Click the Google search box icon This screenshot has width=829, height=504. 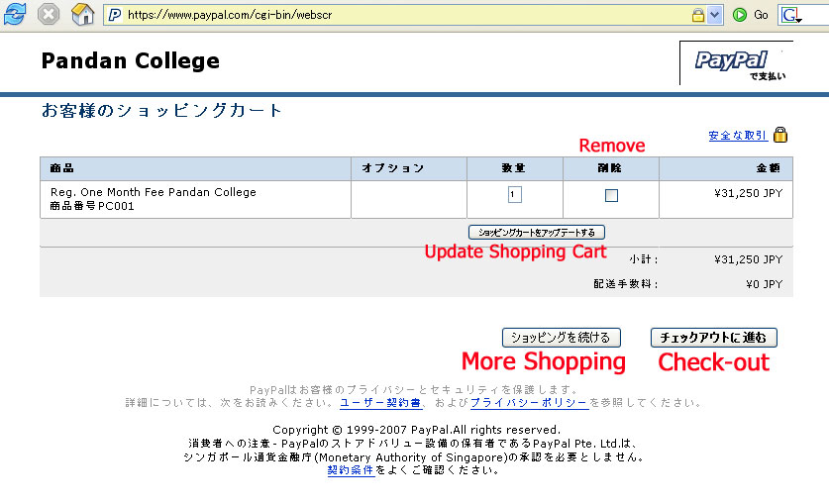tap(791, 15)
